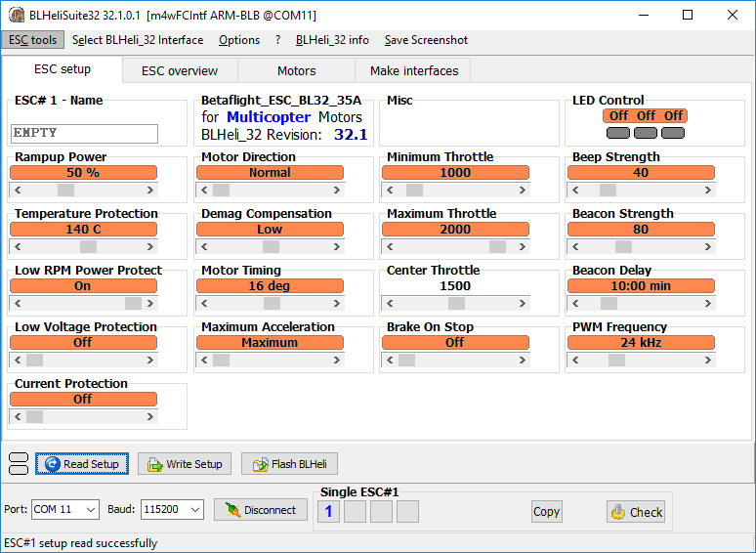Click the Maximum Throttle slider thumb
Viewport: 756px width, 553px height.
[x=497, y=247]
